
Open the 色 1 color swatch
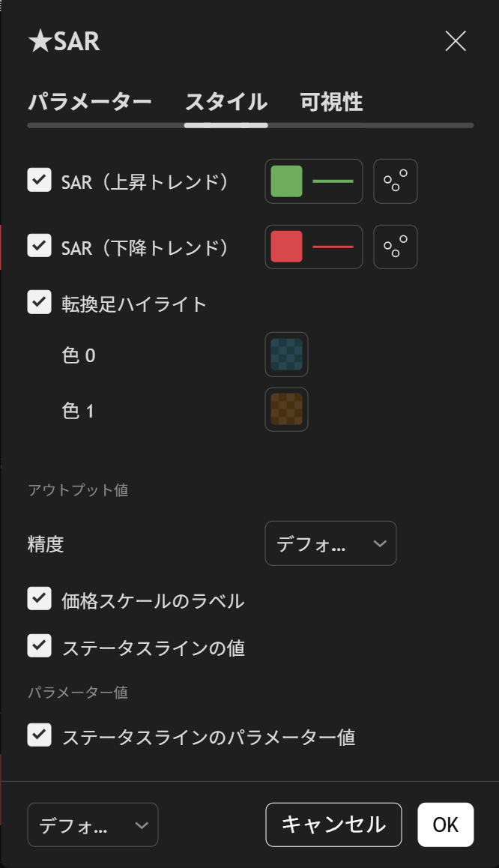tap(286, 409)
